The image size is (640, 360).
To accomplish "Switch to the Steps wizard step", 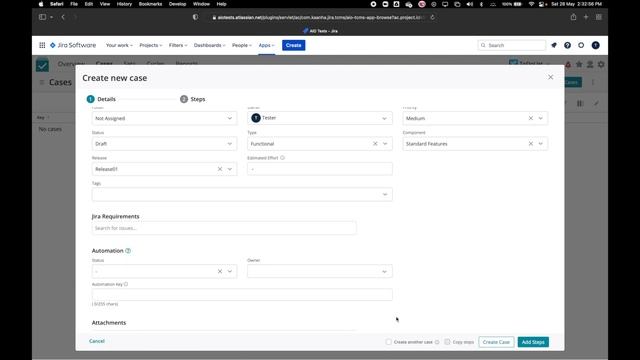I will (193, 99).
